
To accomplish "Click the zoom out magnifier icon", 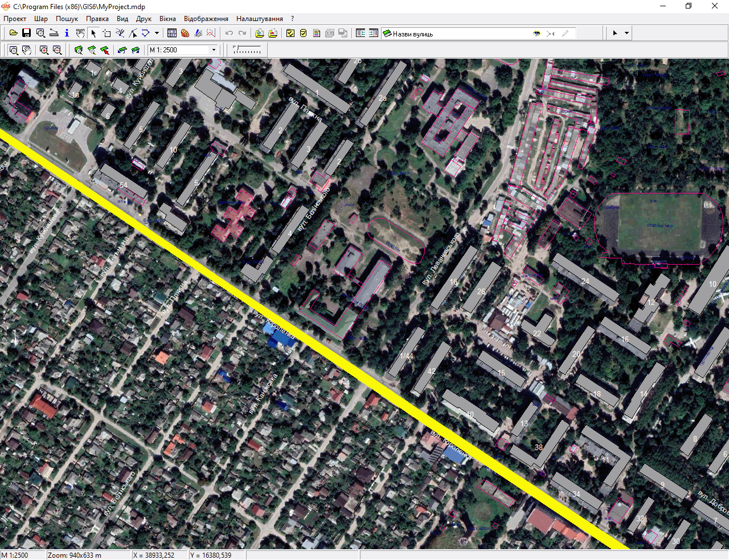I will point(57,50).
